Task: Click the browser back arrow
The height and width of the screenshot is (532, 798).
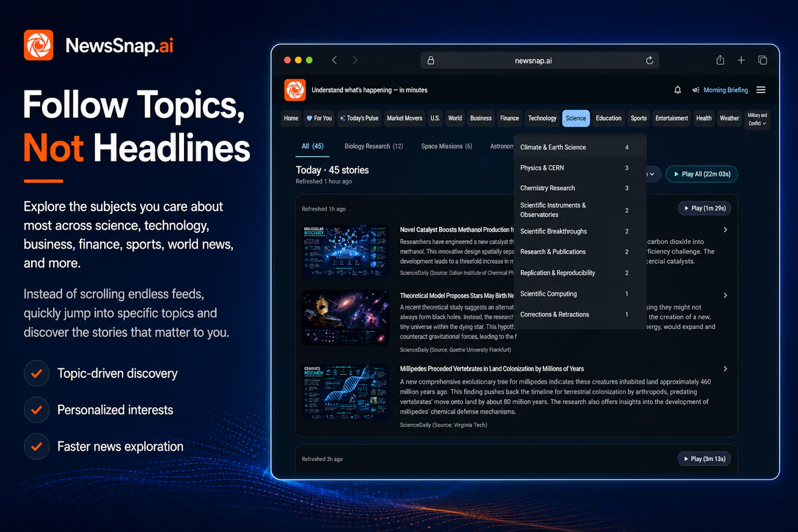Action: pos(334,60)
